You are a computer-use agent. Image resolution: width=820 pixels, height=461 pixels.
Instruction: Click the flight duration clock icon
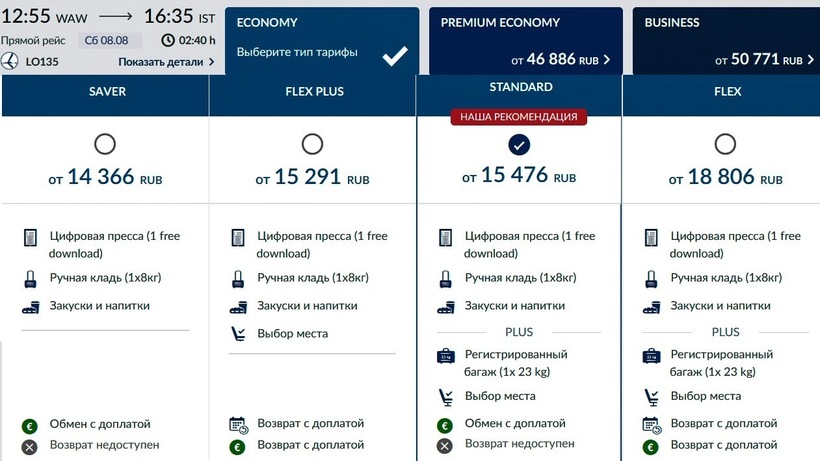(x=168, y=41)
